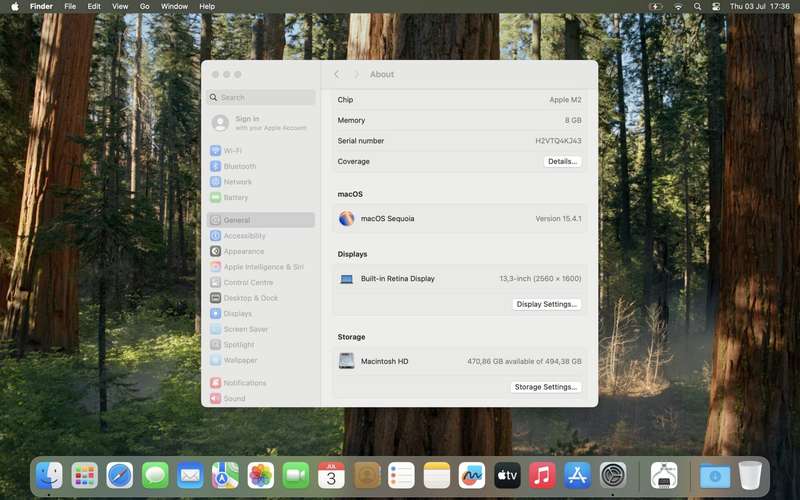Click the Built-in Retina Display laptop icon

click(x=346, y=279)
